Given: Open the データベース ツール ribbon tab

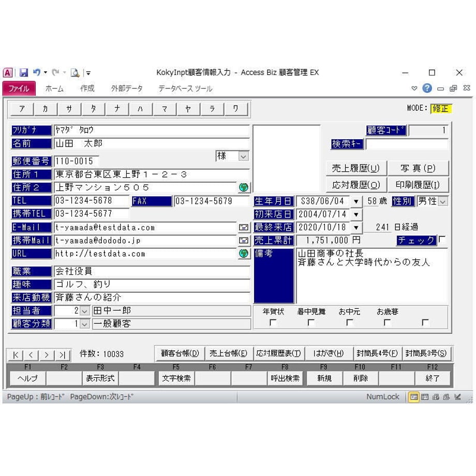Looking at the screenshot, I should click(x=185, y=88).
